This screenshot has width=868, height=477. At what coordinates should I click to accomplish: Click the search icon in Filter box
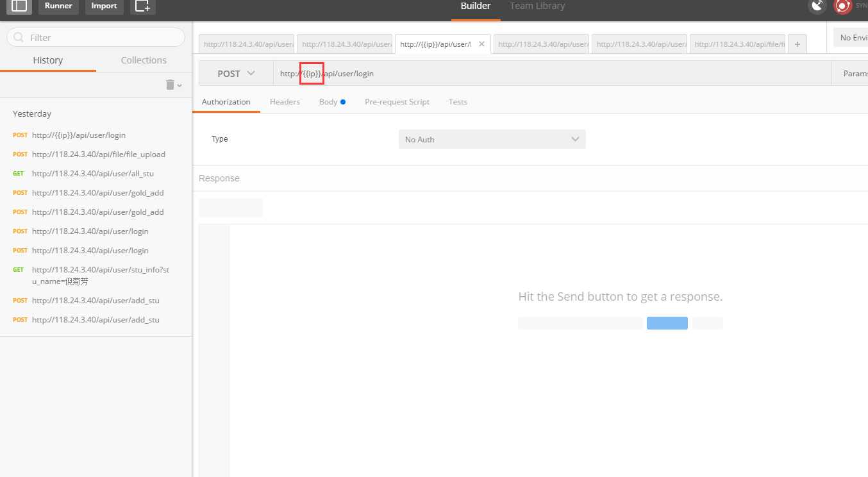pos(19,38)
